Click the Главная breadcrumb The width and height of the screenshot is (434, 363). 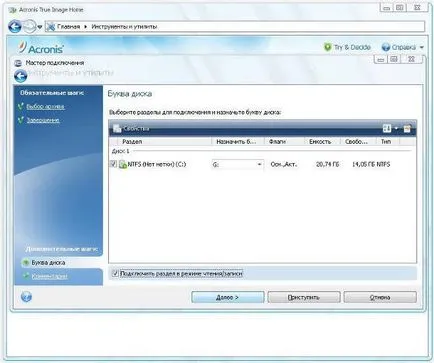[68, 27]
